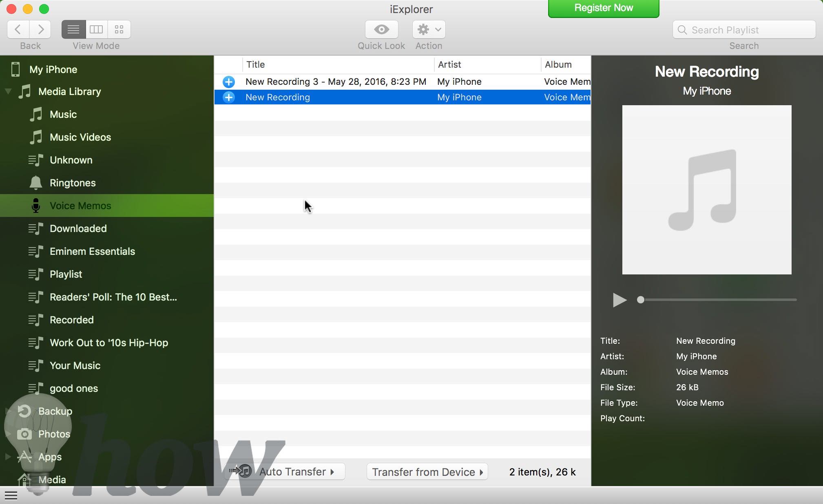This screenshot has height=504, width=823.
Task: Collapse the Media Library tree
Action: (x=8, y=91)
